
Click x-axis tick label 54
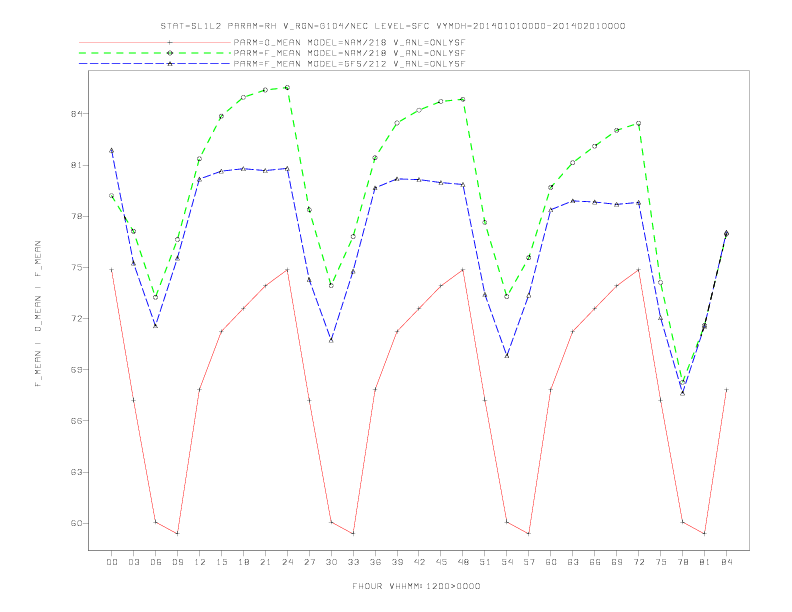tap(507, 562)
